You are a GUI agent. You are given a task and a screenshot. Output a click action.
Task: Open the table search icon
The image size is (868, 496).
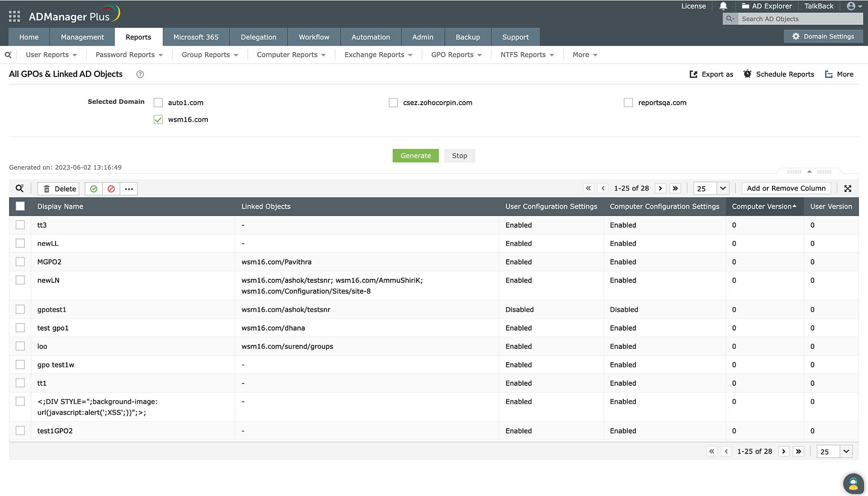[20, 188]
